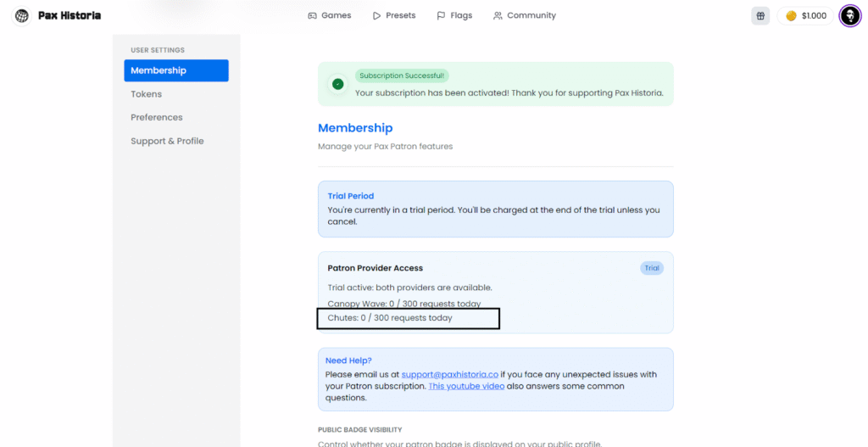Click the people icon beside Community
Viewport: 868px width, 447px height.
pos(498,15)
